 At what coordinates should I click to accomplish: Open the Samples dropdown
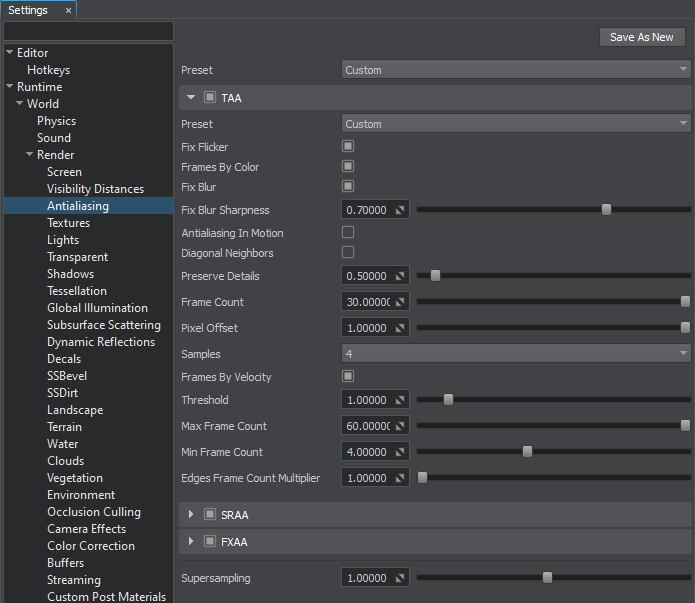(x=516, y=354)
